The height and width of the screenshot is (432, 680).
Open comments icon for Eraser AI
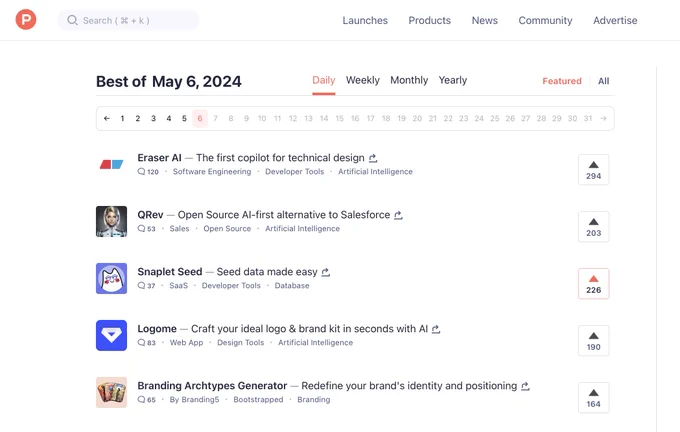pyautogui.click(x=141, y=171)
